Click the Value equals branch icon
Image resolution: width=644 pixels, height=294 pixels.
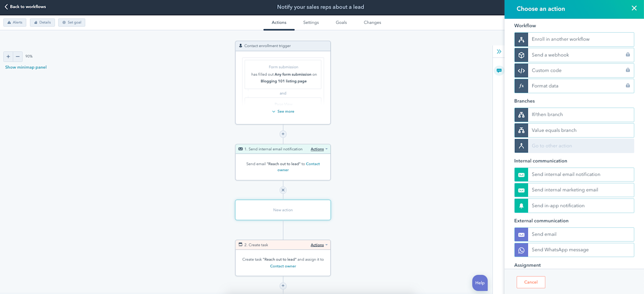[521, 130]
